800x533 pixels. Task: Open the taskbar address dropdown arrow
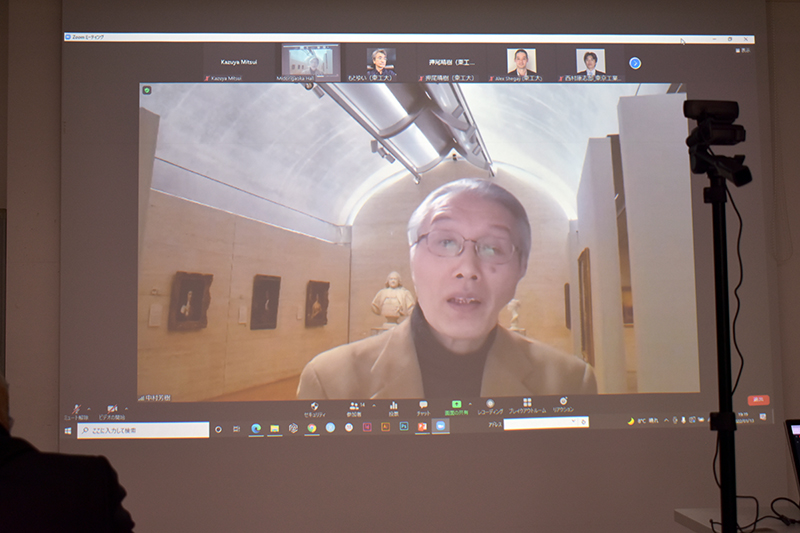[x=573, y=422]
